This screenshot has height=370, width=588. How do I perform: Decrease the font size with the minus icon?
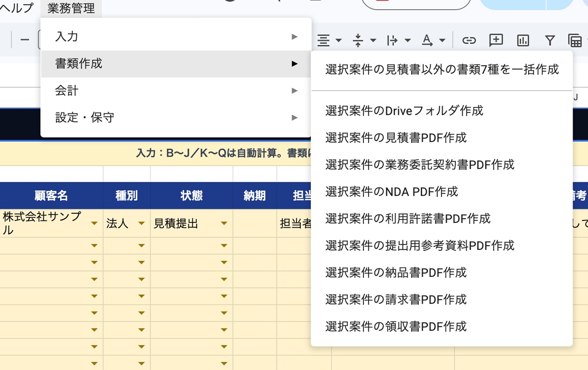(25, 40)
